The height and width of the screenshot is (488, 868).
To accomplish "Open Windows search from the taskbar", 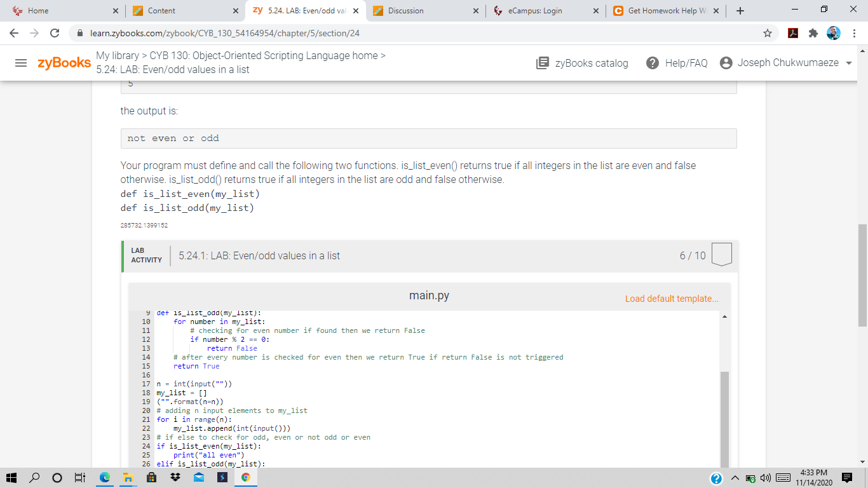I will pyautogui.click(x=34, y=478).
